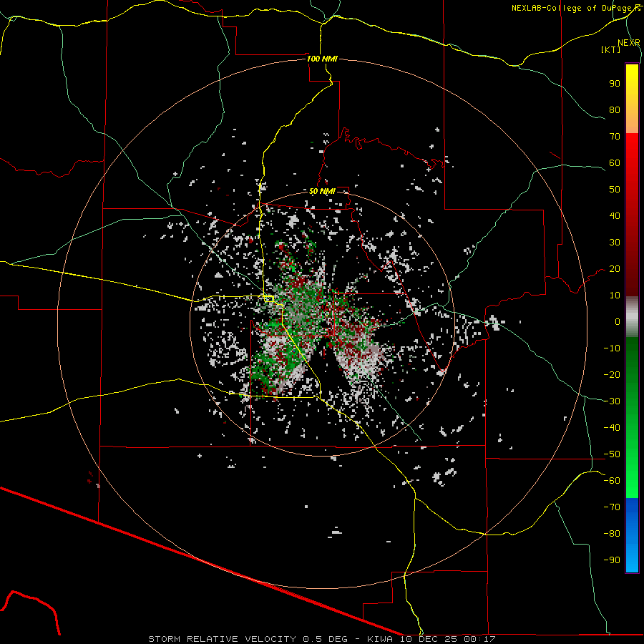The image size is (644, 644).
Task: Click the -40 value on velocity scale
Action: [612, 428]
